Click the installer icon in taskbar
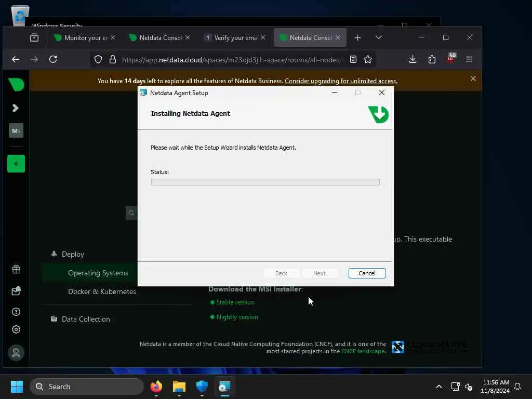532x399 pixels. point(224,387)
